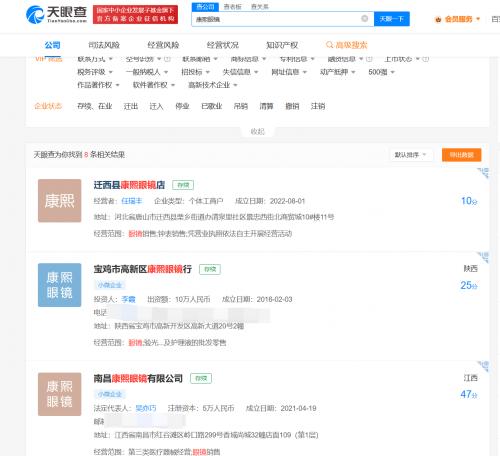Expand the 高新技术企业 filter dropdown
The image size is (500, 456).
(x=213, y=85)
